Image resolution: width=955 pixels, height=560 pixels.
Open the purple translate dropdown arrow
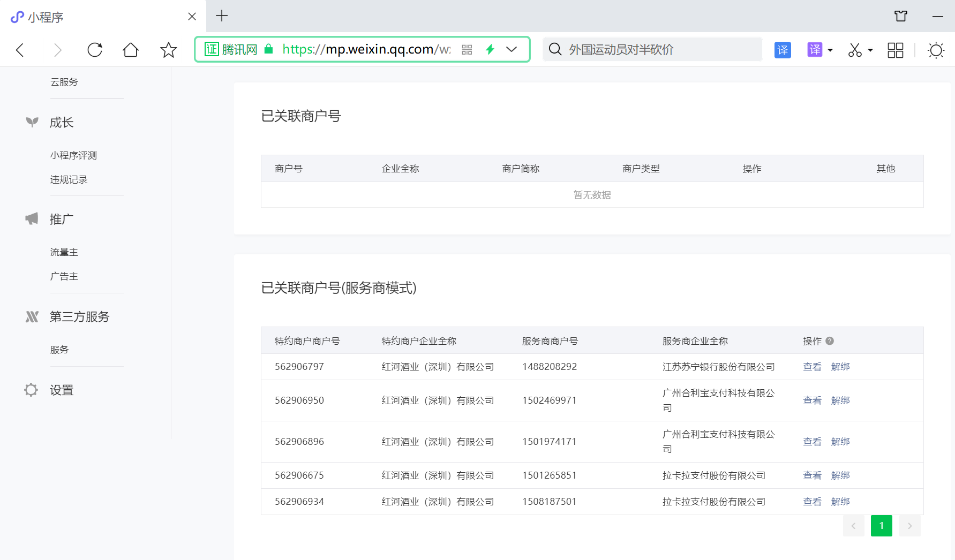click(830, 50)
